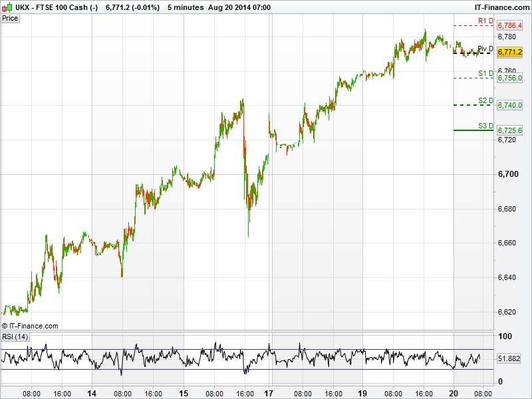Select the S1 D price tag 6,756.0
The width and height of the screenshot is (532, 399).
point(509,78)
